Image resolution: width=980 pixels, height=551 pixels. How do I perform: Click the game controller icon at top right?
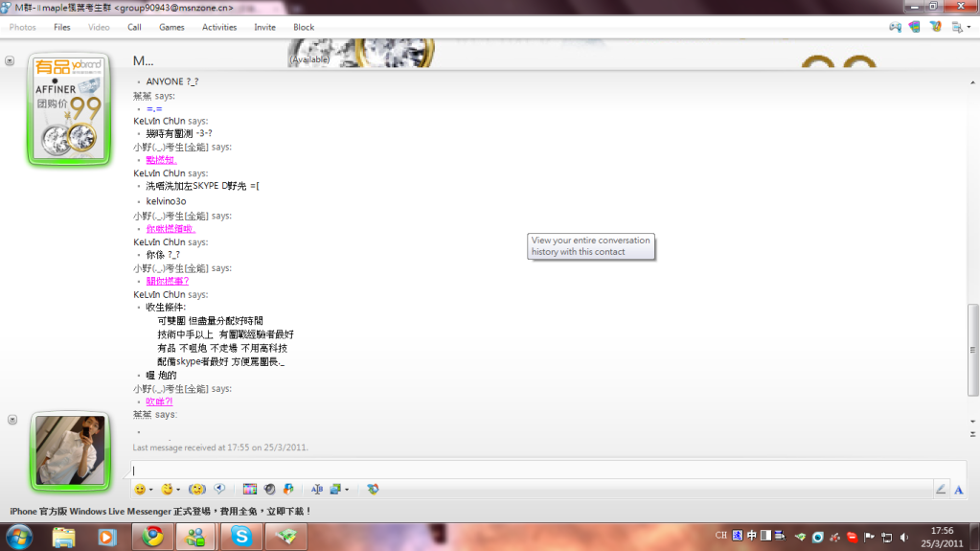coord(895,28)
